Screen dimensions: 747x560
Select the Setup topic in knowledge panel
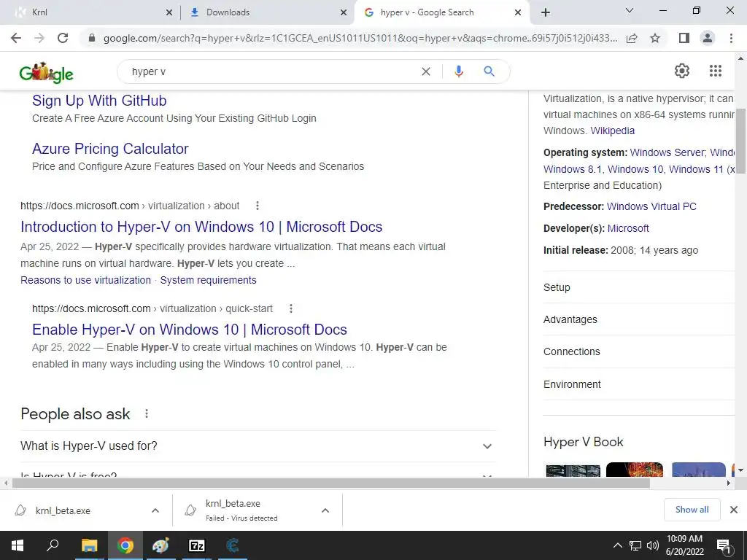pyautogui.click(x=638, y=287)
